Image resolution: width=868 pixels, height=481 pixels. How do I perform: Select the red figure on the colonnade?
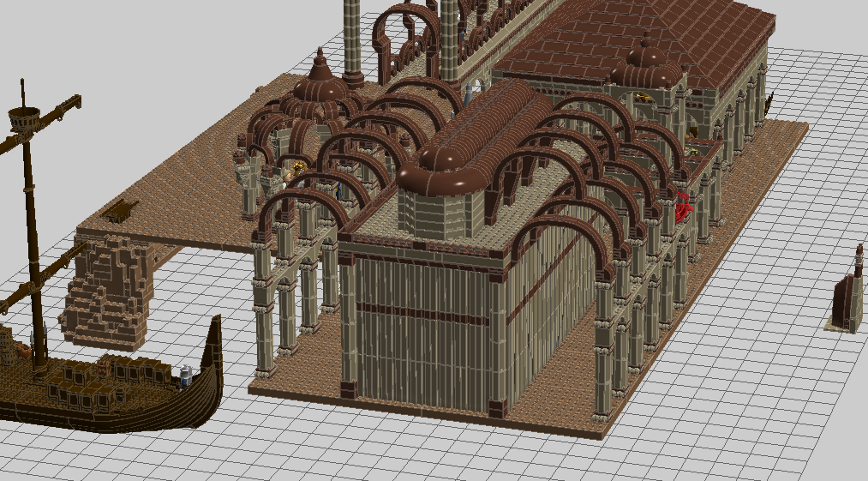click(684, 207)
